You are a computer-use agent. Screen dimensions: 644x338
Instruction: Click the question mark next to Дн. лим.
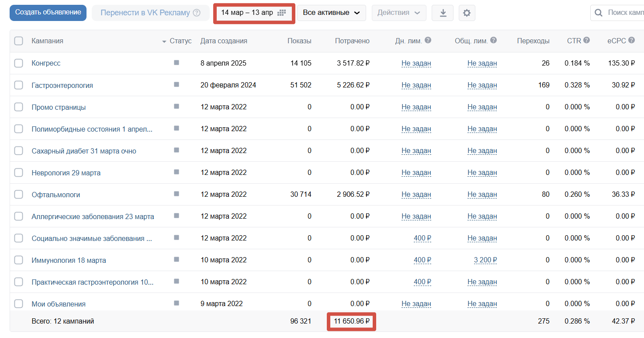[428, 40]
